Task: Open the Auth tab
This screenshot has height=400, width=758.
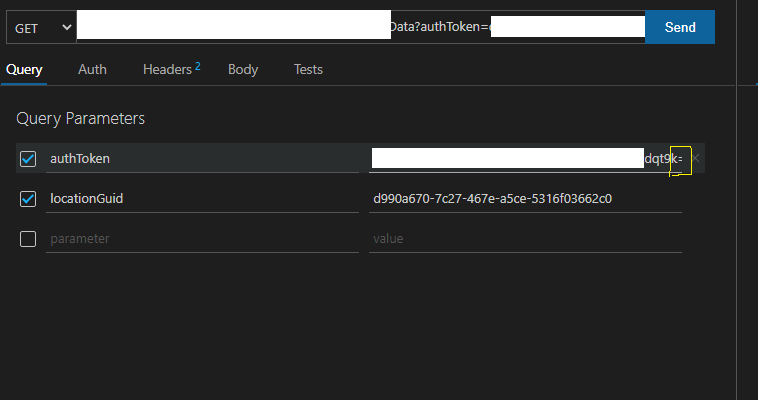Action: [x=92, y=70]
